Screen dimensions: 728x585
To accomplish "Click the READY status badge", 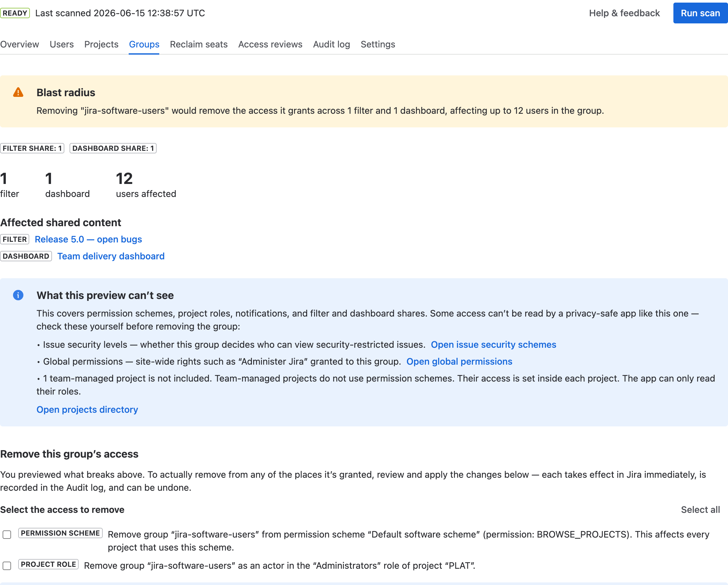I will [x=15, y=13].
